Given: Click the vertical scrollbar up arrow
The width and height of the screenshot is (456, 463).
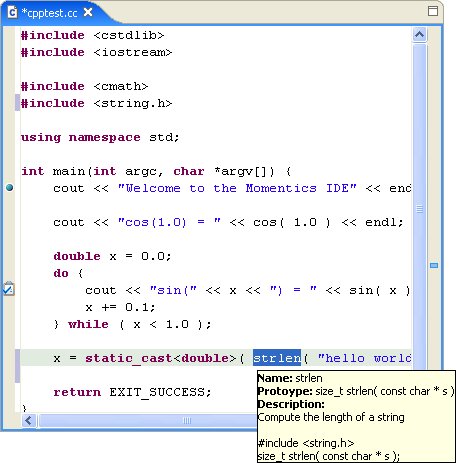Looking at the screenshot, I should [419, 34].
